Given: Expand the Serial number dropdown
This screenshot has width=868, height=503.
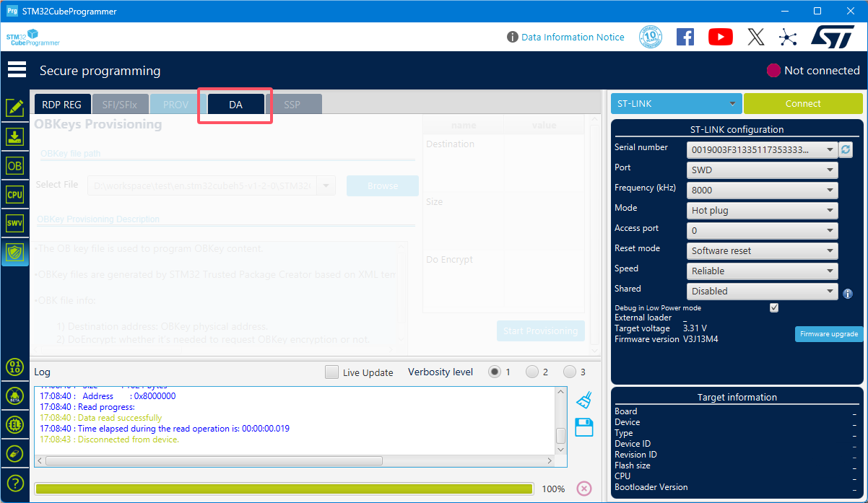Looking at the screenshot, I should [x=761, y=150].
